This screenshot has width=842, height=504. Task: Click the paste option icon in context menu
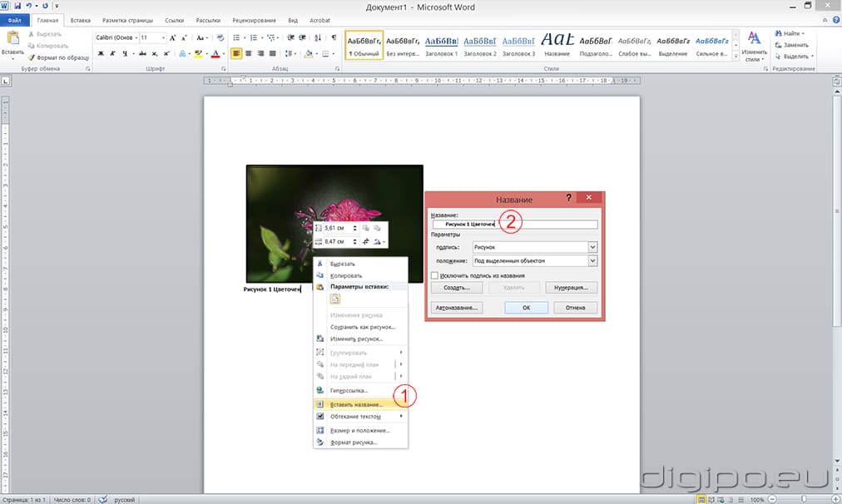coord(335,299)
